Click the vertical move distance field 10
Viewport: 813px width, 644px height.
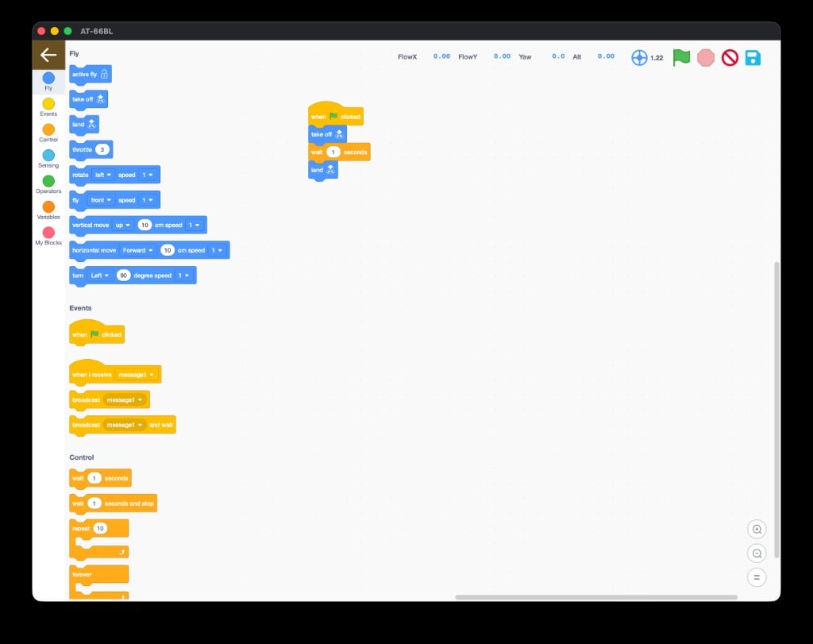pyautogui.click(x=144, y=225)
